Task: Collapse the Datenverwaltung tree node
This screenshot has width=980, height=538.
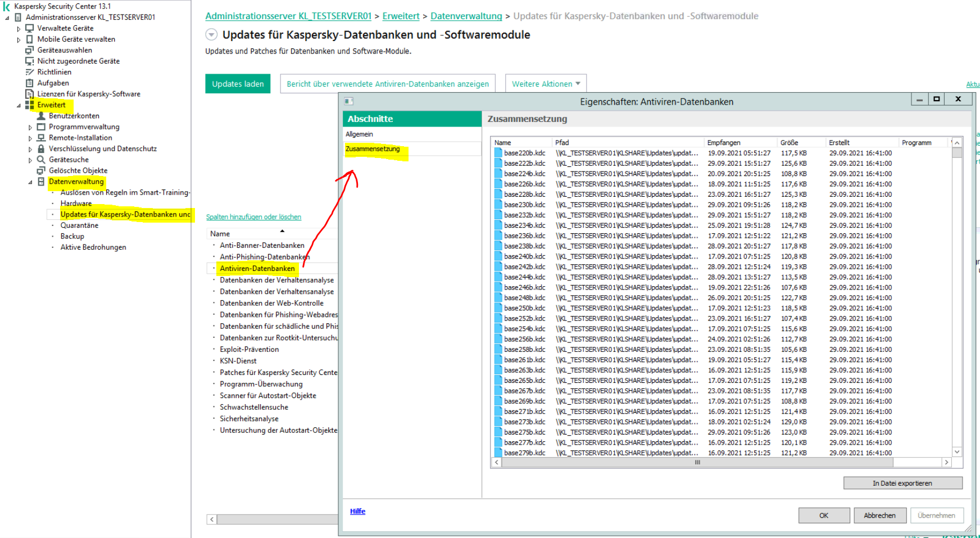Action: (x=30, y=182)
